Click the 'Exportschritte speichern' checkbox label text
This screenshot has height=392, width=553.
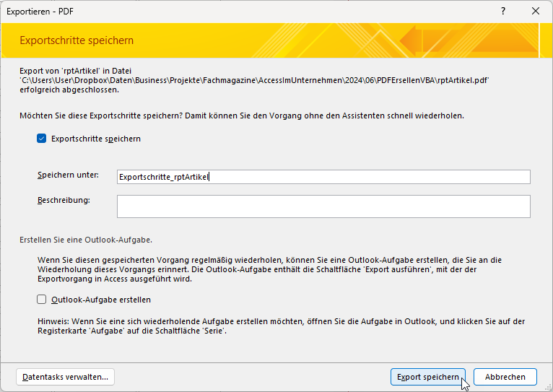coord(95,139)
